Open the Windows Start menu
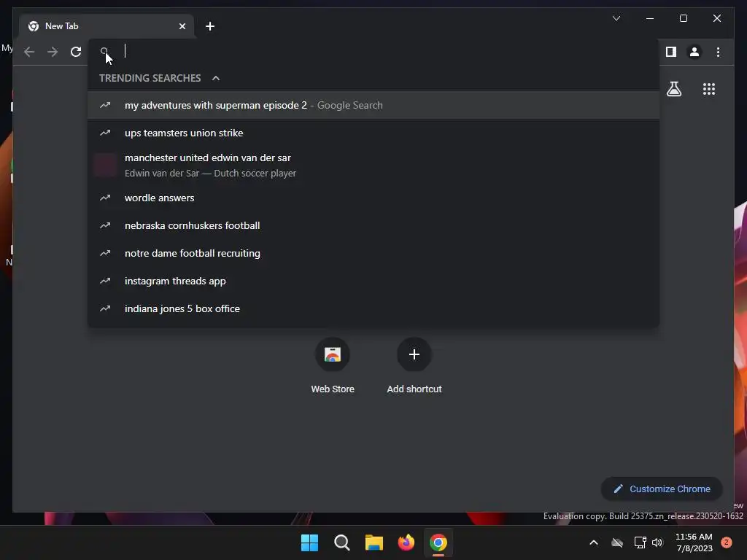 309,542
